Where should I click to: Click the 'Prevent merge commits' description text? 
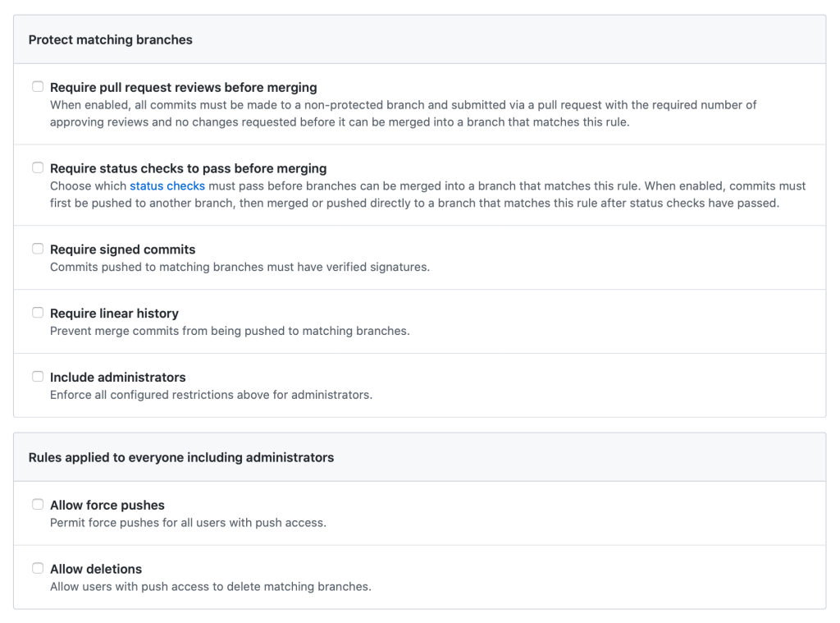click(230, 332)
